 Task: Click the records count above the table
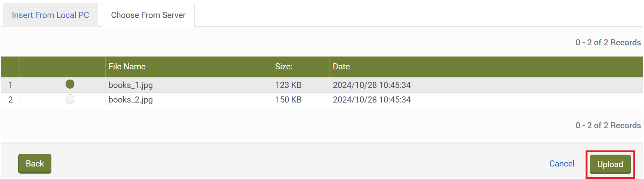pyautogui.click(x=608, y=43)
